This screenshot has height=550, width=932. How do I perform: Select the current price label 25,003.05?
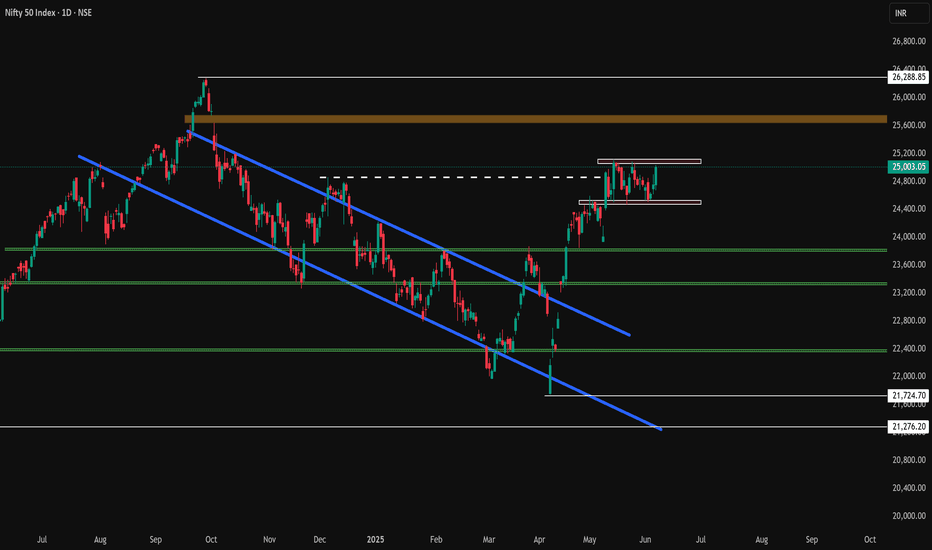pos(908,166)
